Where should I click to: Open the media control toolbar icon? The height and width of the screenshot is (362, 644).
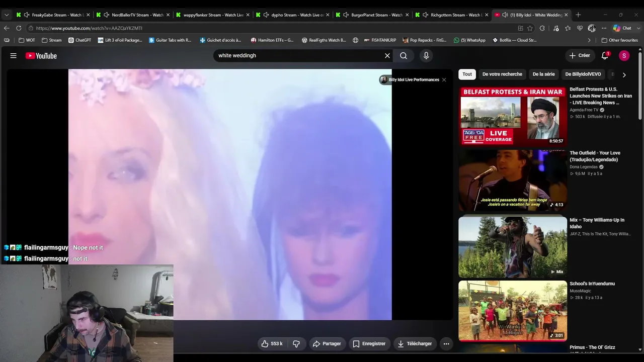[x=555, y=28]
